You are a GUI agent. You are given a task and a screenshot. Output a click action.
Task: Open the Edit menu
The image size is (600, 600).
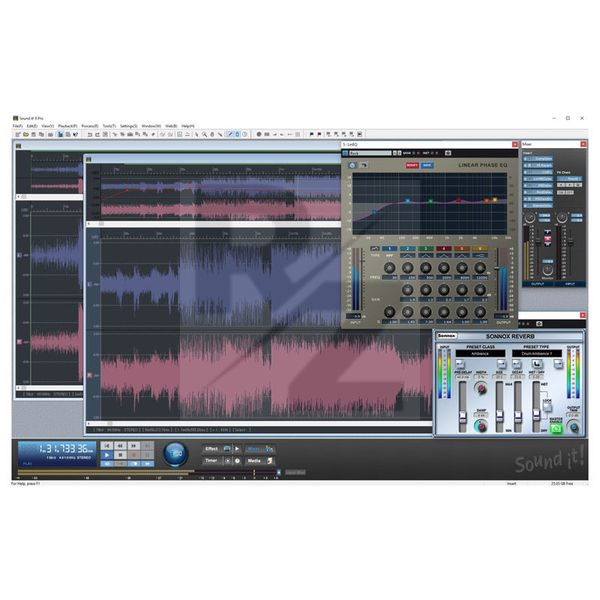coord(32,126)
